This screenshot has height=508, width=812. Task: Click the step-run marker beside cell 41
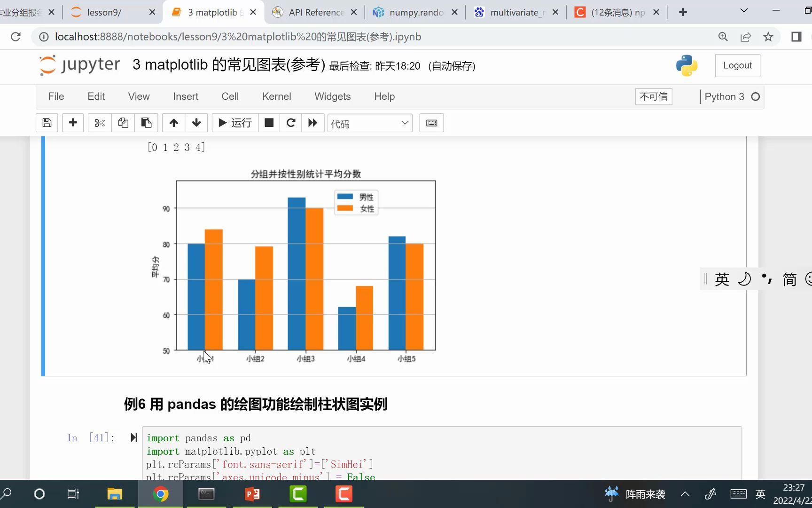(x=134, y=437)
